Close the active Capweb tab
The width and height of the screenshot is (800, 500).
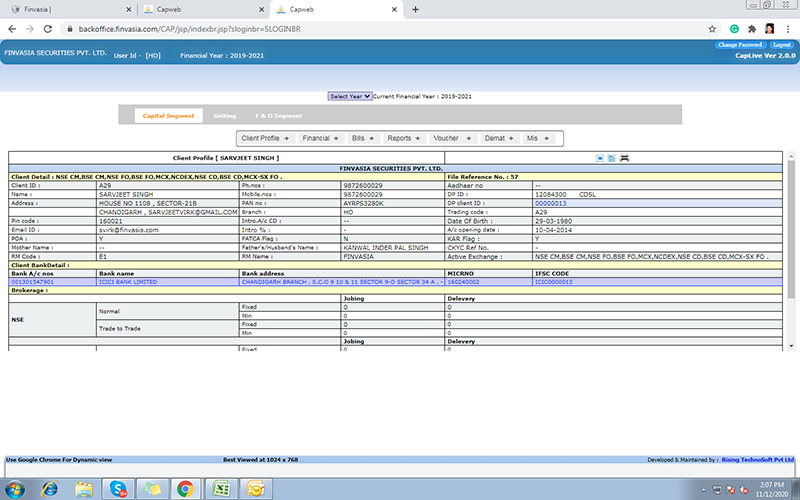click(x=394, y=9)
